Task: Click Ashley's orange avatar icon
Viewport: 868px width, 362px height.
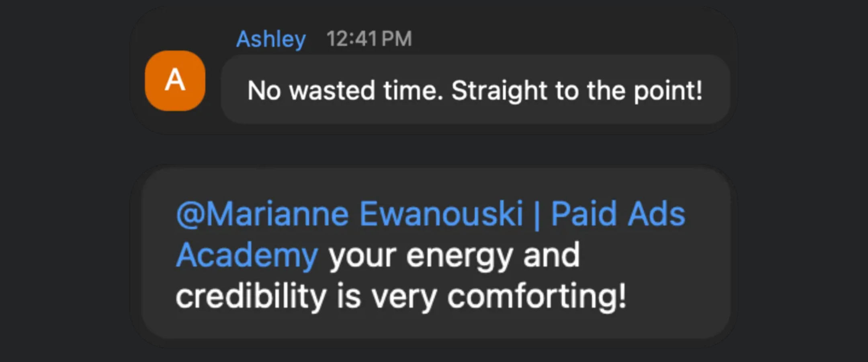Action: tap(175, 80)
